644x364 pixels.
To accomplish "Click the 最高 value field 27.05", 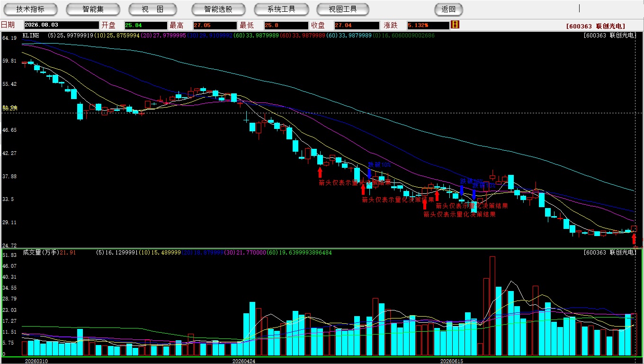I will [215, 25].
